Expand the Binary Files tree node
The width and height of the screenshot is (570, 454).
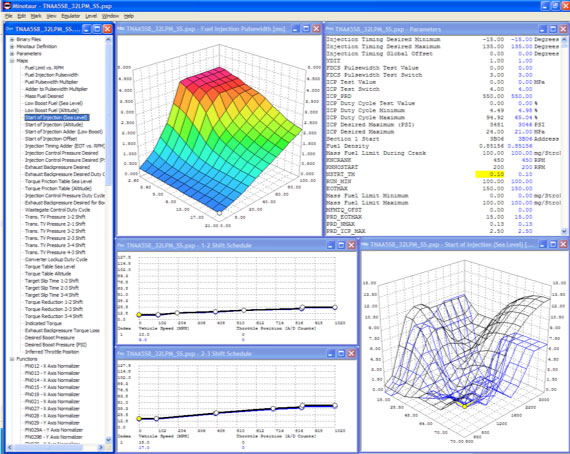coord(12,39)
